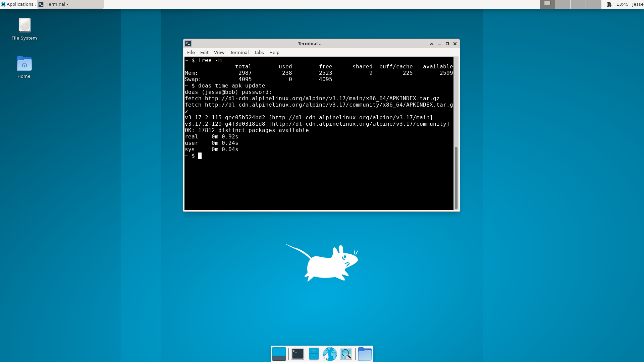Click the 'real 0m 0.92s' timing line
This screenshot has height=362, width=644.
(x=211, y=137)
